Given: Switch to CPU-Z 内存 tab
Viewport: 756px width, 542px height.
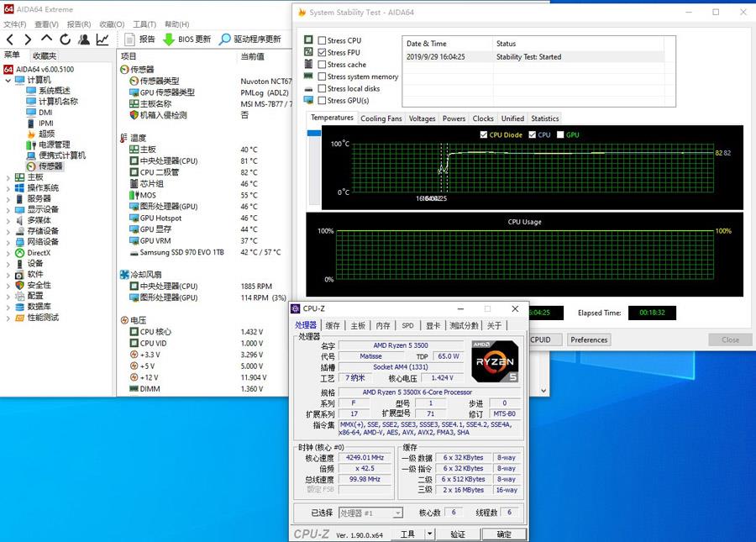Looking at the screenshot, I should (x=383, y=325).
